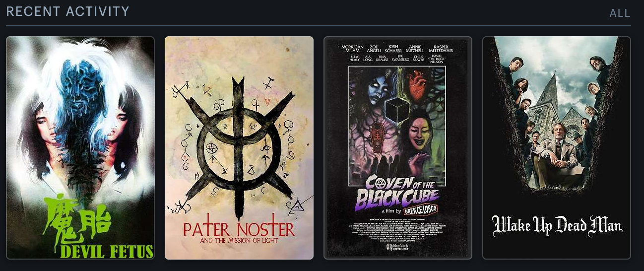Click the black circular occult symbol

[x=239, y=145]
